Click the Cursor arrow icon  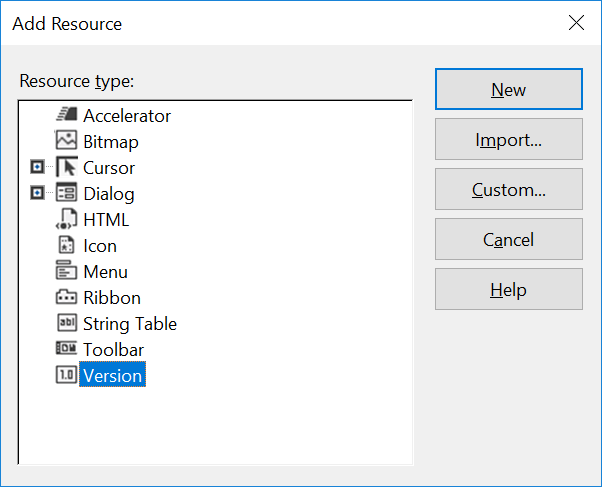pyautogui.click(x=66, y=167)
